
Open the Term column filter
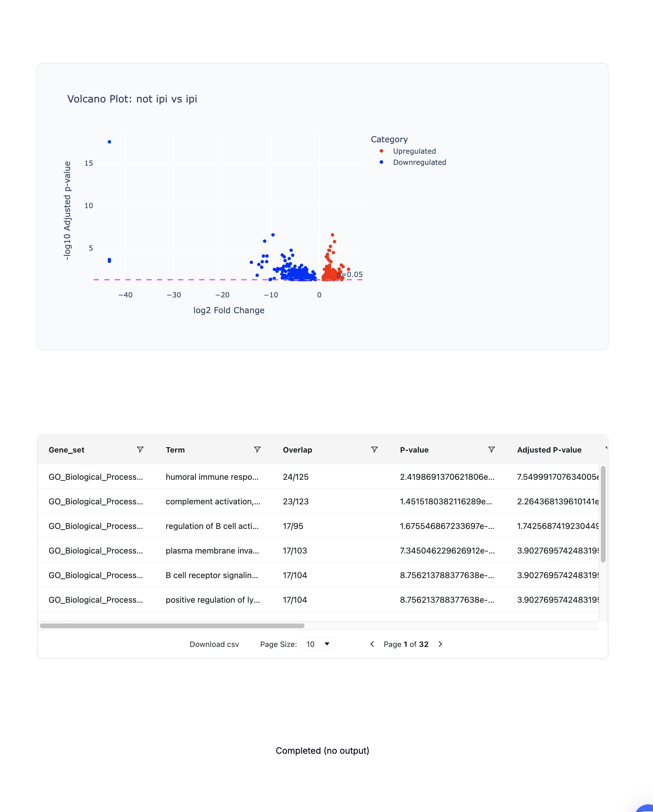[257, 449]
